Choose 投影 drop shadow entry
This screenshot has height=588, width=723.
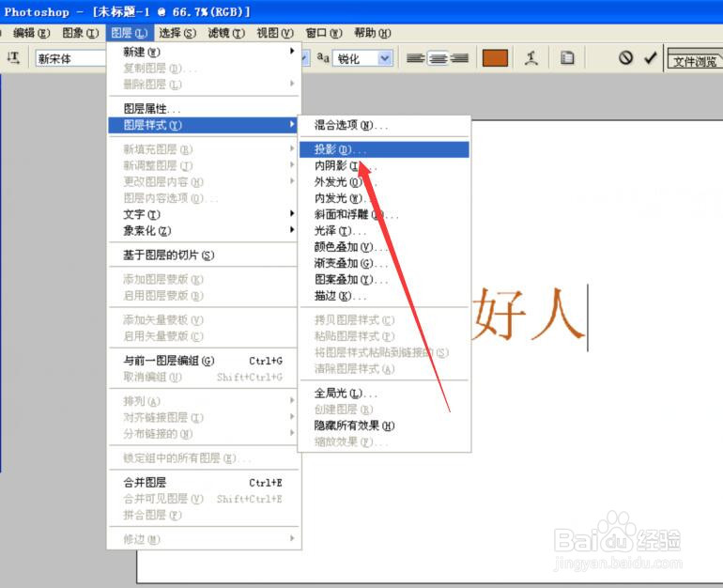385,149
